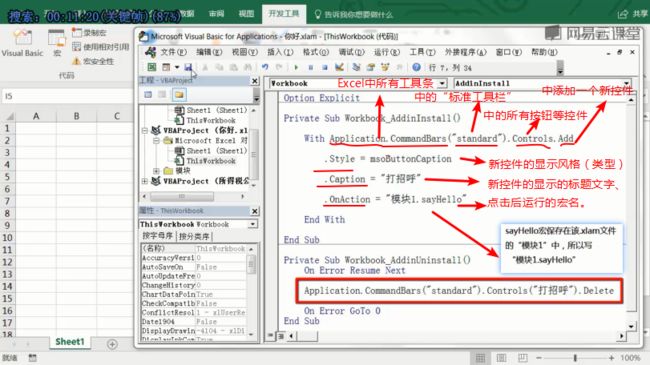
Task: Click the Reset (stop) icon in VBA toolbar
Action: (x=325, y=67)
